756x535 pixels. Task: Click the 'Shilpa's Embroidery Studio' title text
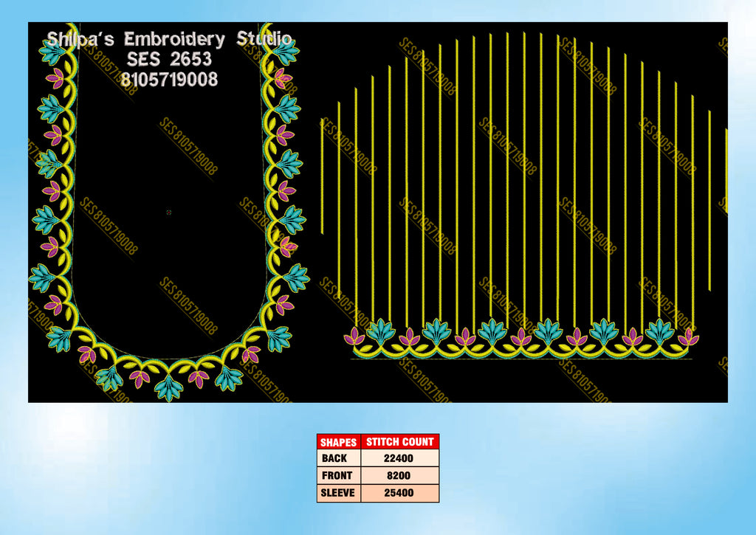[x=169, y=39]
